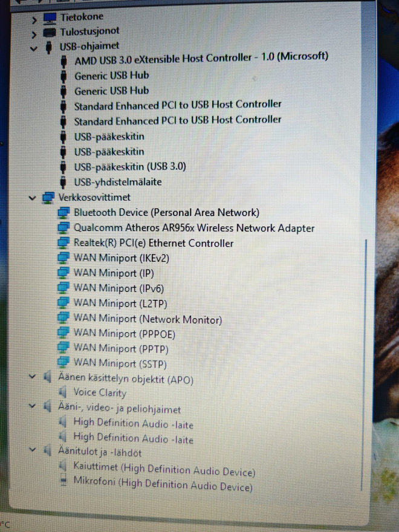Click the Kaiuttimet speaker icon

(62, 465)
